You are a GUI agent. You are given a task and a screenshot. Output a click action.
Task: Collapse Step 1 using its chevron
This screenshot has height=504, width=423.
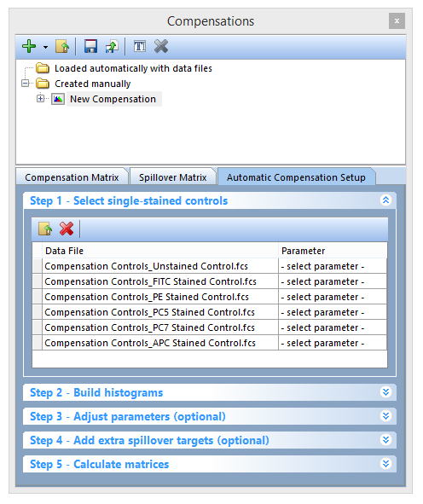[385, 200]
